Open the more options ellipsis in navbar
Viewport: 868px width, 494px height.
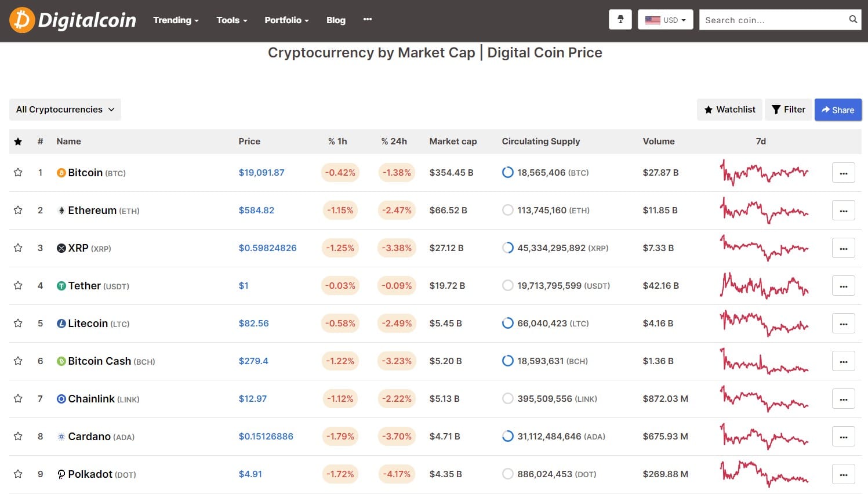368,20
